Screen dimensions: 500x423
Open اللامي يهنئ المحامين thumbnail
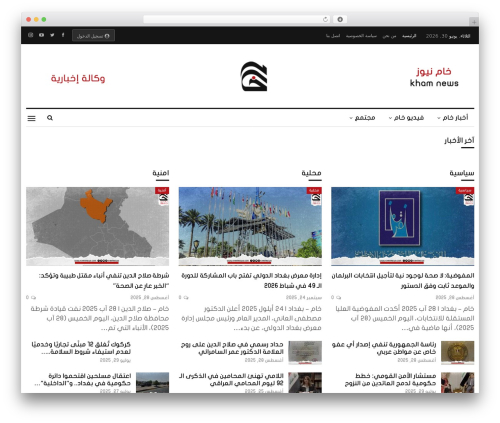305,383
